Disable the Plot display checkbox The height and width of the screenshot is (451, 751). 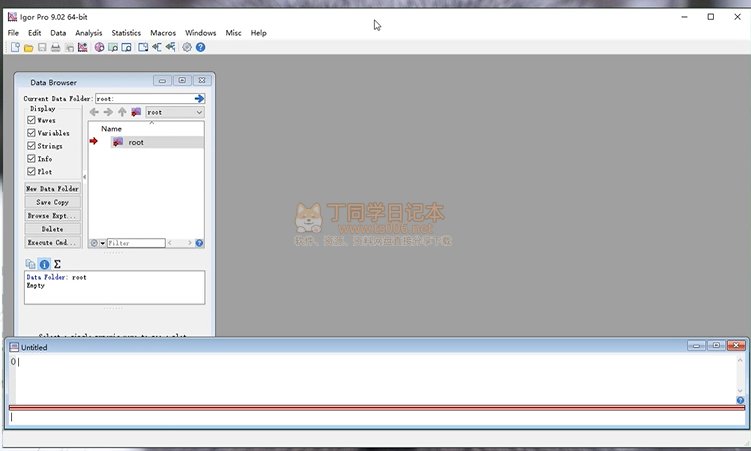pyautogui.click(x=31, y=172)
